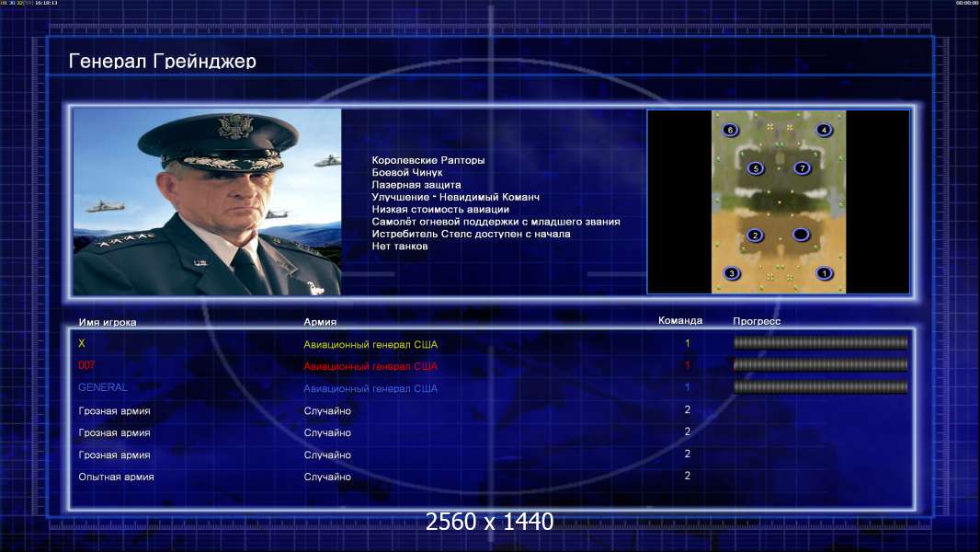Click General Granger's portrait image

(x=207, y=201)
